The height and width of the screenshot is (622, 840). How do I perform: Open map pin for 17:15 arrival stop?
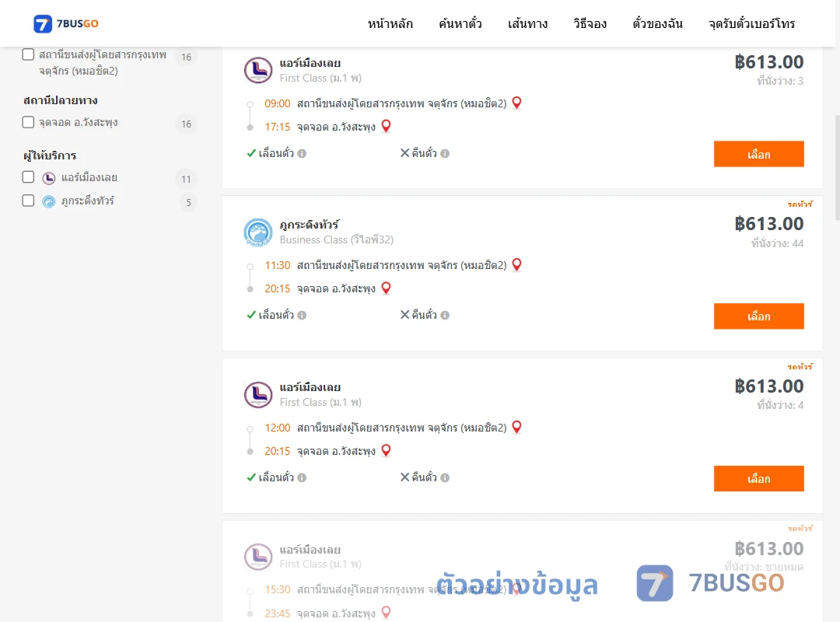pyautogui.click(x=386, y=126)
